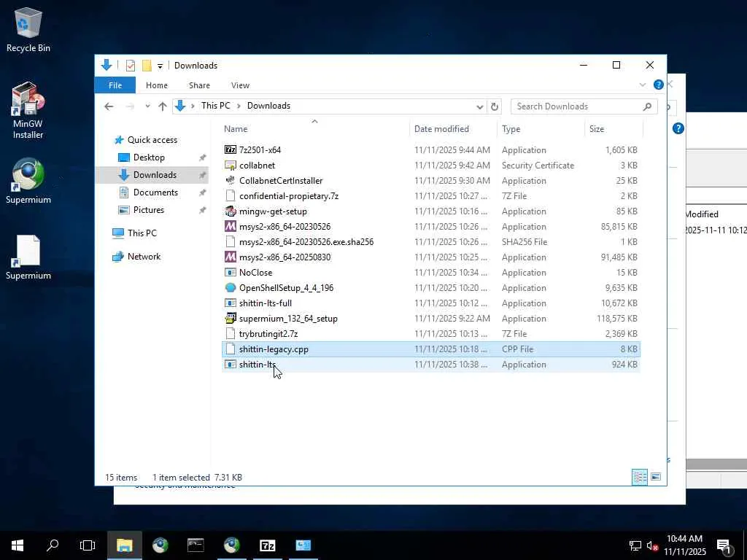Select the supermium_132_64_setup icon
Image resolution: width=747 pixels, height=560 pixels.
pos(230,318)
